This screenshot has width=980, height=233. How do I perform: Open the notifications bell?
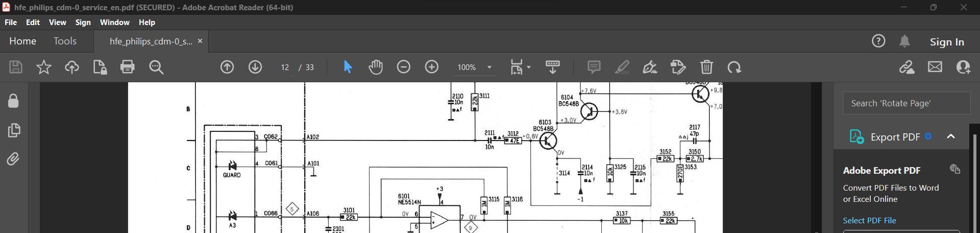[904, 41]
